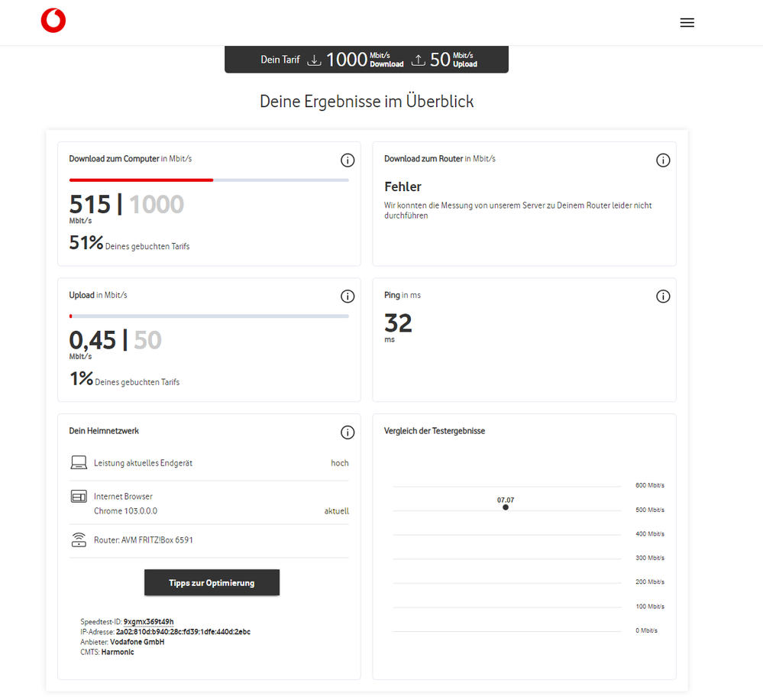The image size is (763, 700).
Task: Select the 07.07 data point in chart
Action: point(506,507)
